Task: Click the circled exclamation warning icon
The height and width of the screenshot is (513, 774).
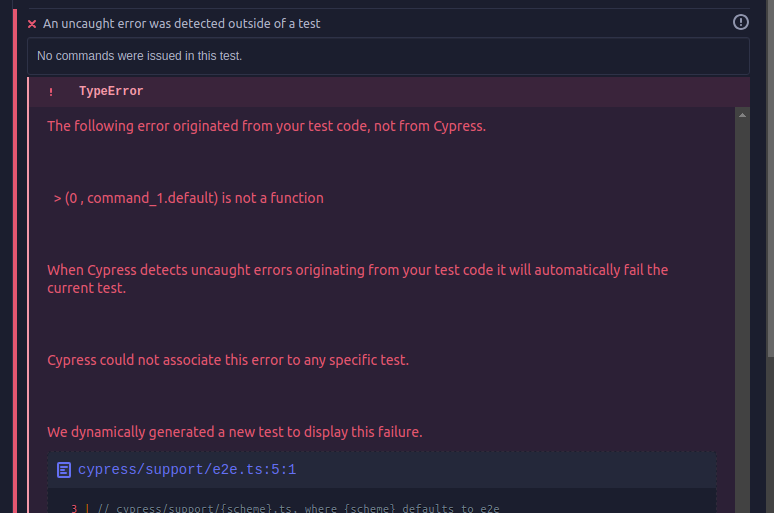Action: click(x=741, y=22)
